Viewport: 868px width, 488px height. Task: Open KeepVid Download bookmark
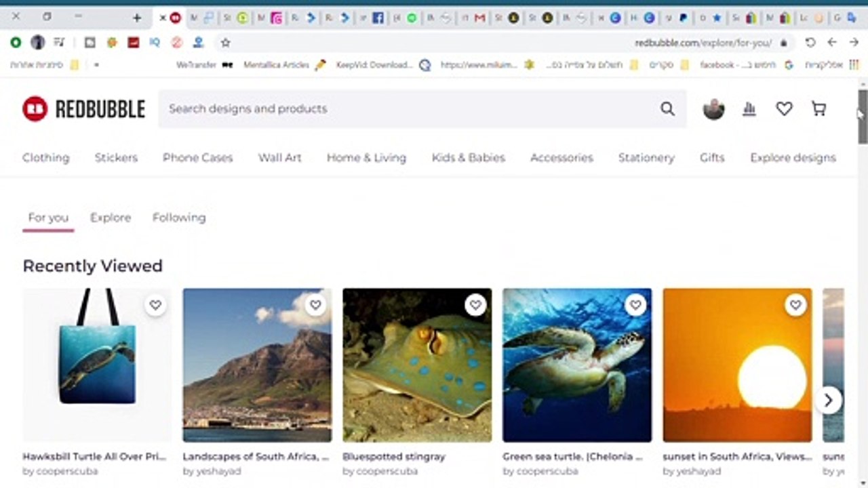(x=383, y=65)
